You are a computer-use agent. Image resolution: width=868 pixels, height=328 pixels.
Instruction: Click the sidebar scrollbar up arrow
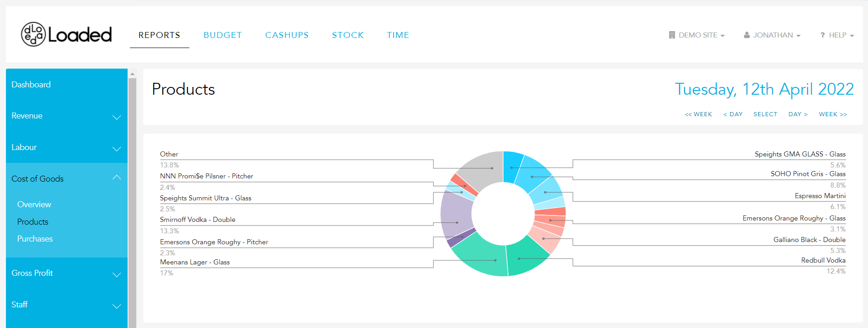click(133, 74)
